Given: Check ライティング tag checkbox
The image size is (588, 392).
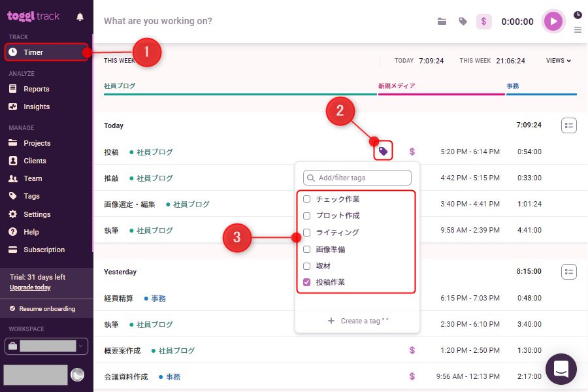Looking at the screenshot, I should 307,233.
